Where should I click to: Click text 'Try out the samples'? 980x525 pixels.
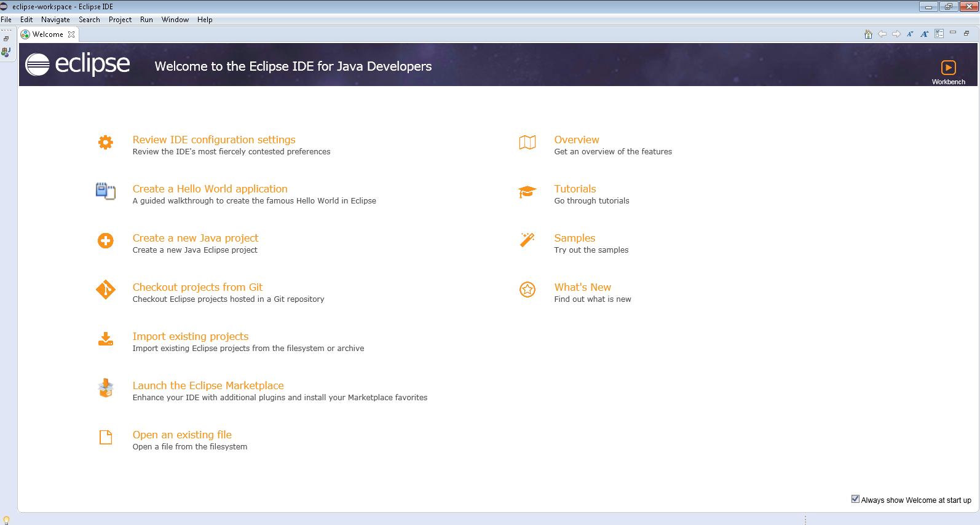591,250
